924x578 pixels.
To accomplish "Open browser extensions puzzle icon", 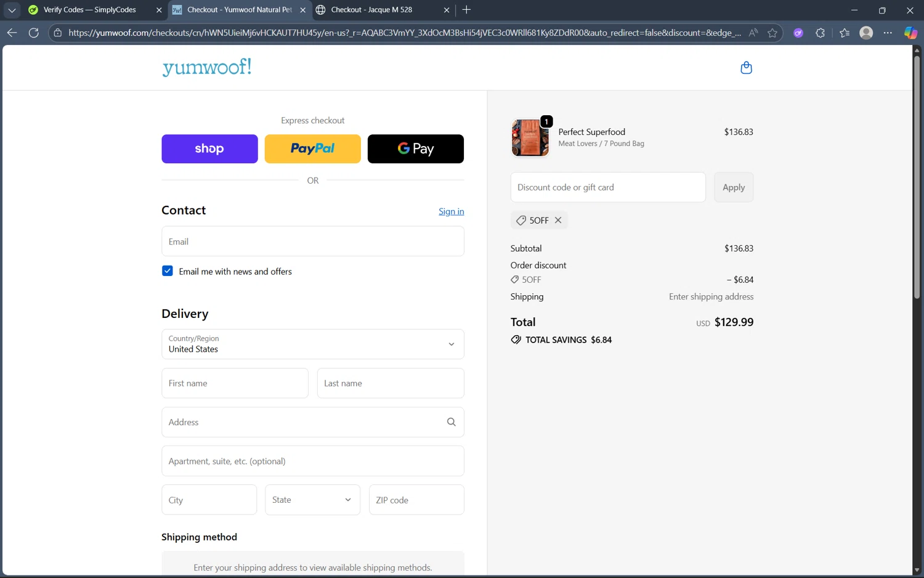I will [x=820, y=33].
